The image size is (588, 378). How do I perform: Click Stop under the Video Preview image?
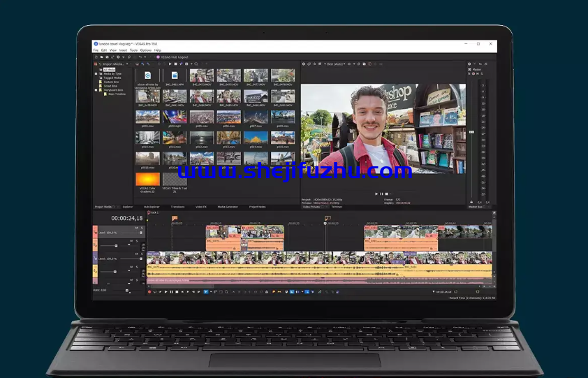coord(387,194)
